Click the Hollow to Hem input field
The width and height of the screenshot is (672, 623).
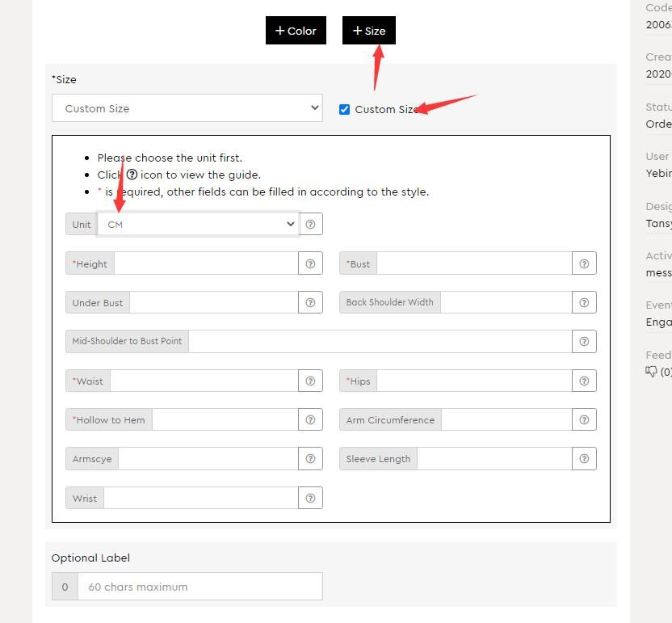click(225, 419)
